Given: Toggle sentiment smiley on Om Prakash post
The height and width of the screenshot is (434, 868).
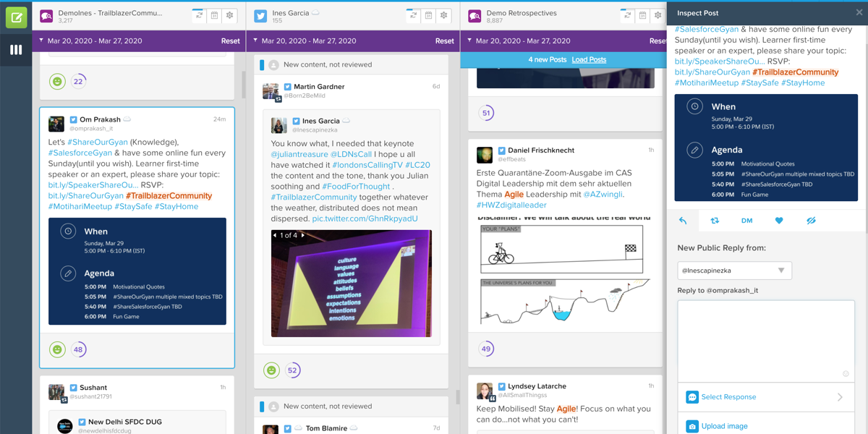Looking at the screenshot, I should point(57,349).
